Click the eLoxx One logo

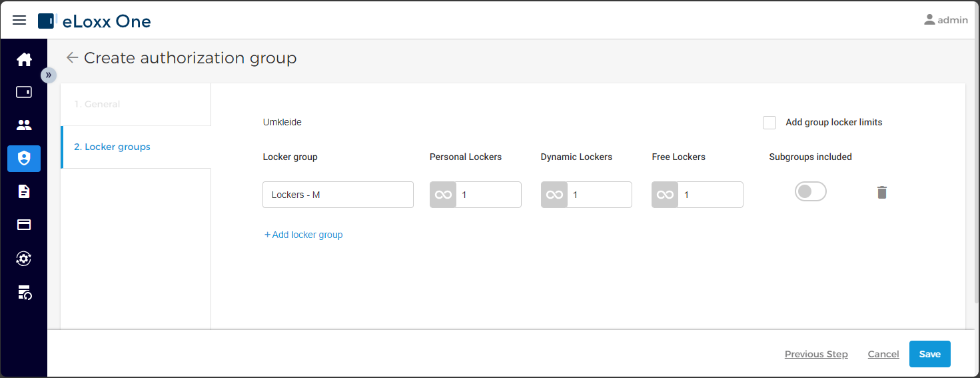(95, 21)
